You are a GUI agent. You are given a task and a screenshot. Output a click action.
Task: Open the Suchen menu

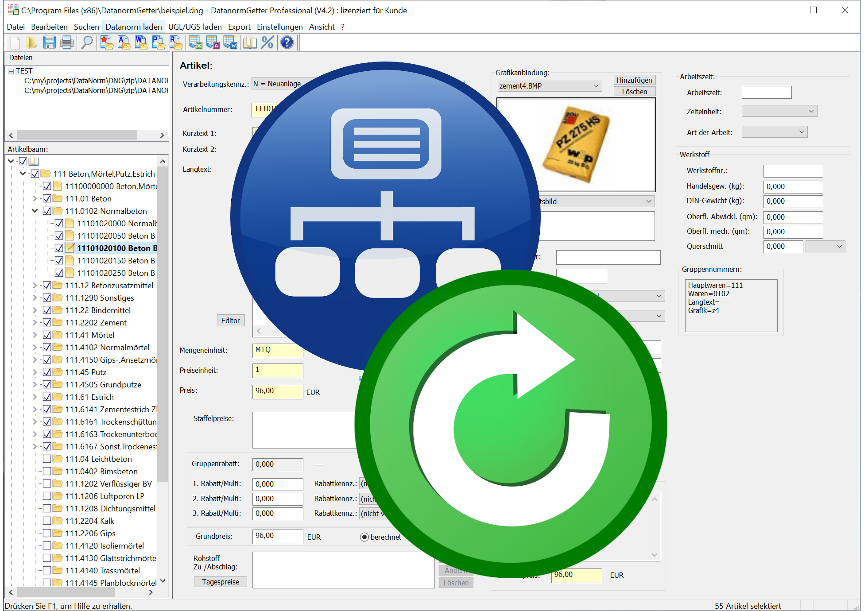pyautogui.click(x=86, y=27)
